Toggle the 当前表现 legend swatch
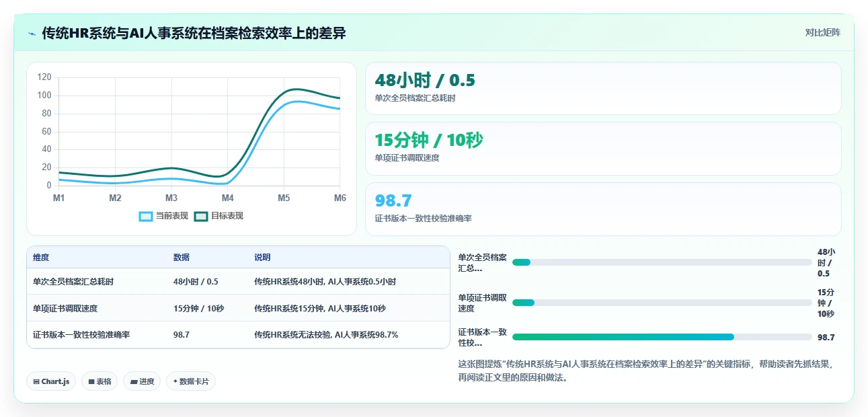This screenshot has height=417, width=868. 146,216
